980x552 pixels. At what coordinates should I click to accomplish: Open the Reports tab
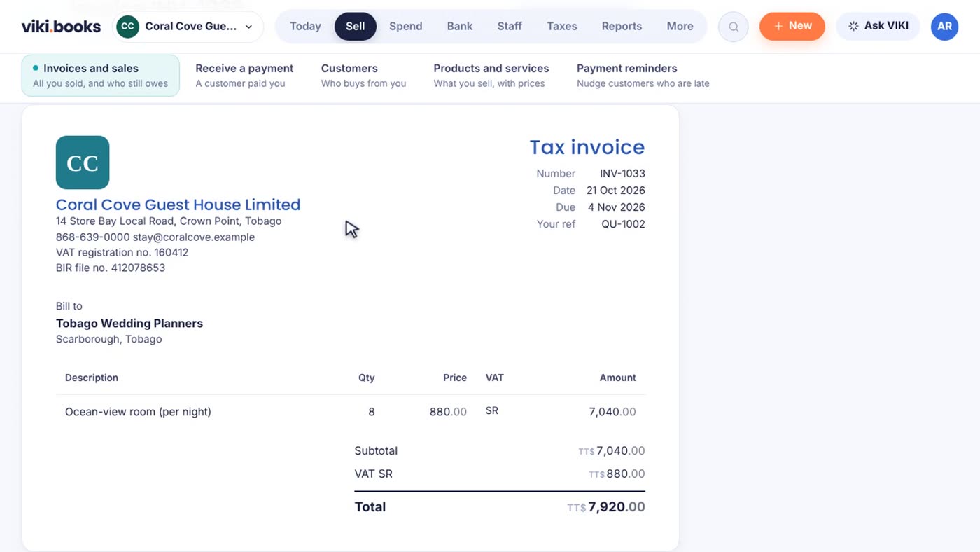tap(622, 27)
